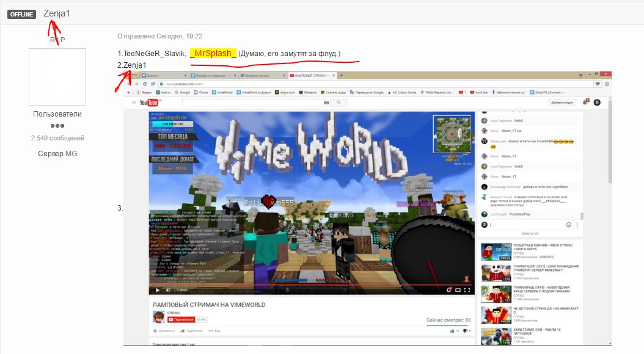Open the 'Ещё' more options menu
This screenshot has height=354, width=644.
214,331
